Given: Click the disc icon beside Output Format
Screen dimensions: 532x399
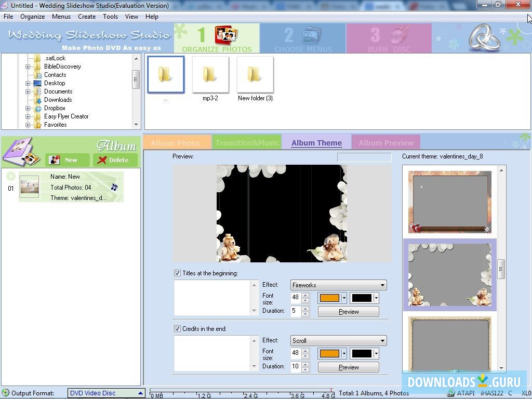Looking at the screenshot, I should coord(5,393).
